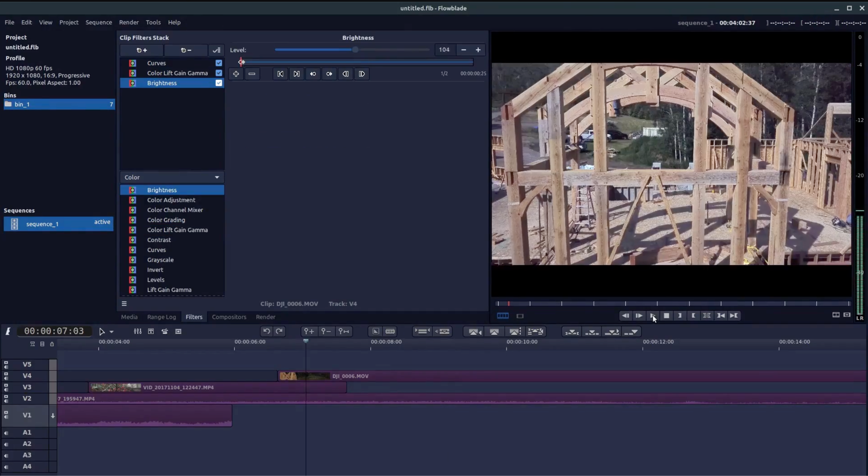Switch to the Compositors tab
Screen dimensions: 868x476
click(x=228, y=317)
